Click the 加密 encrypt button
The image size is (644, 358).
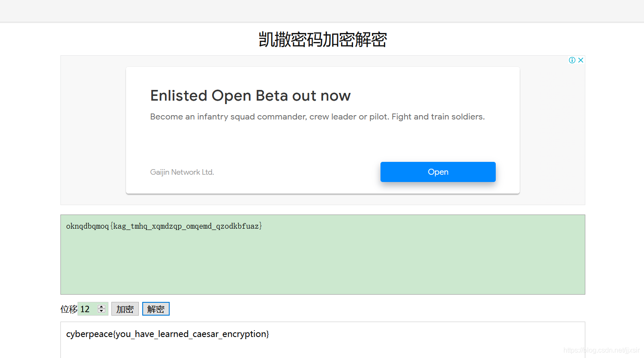125,309
